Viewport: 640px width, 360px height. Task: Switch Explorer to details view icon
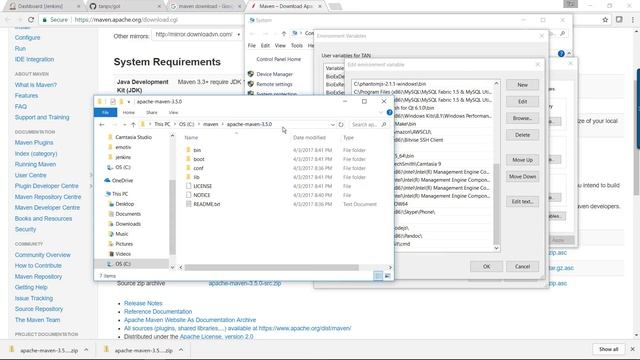[378, 276]
